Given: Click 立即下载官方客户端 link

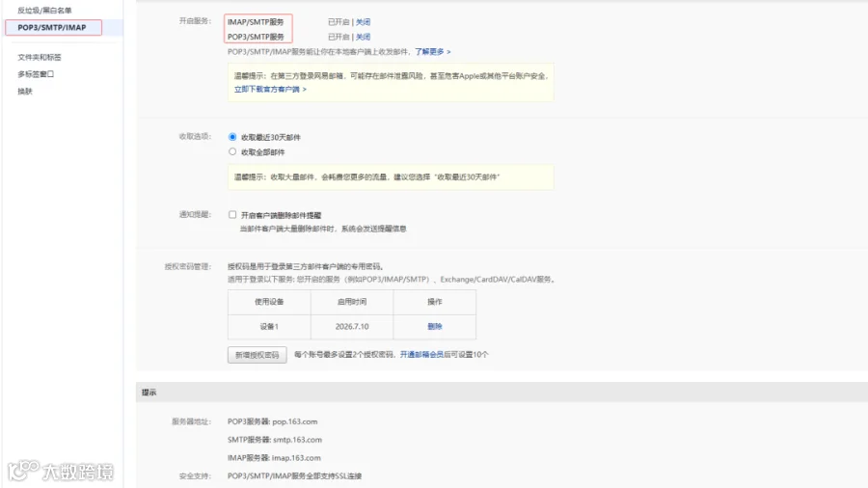Looking at the screenshot, I should tap(270, 89).
